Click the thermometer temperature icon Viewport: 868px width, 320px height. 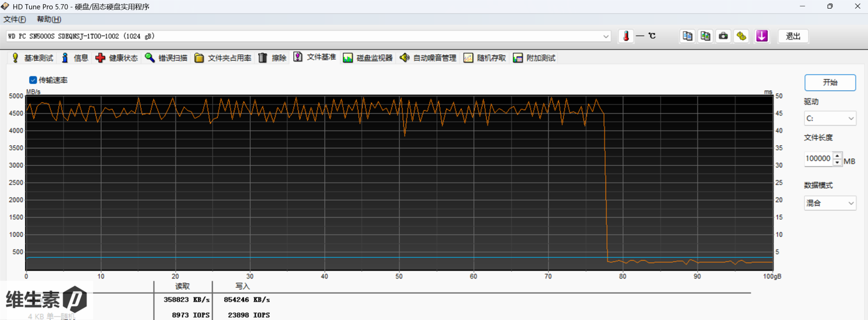[626, 36]
